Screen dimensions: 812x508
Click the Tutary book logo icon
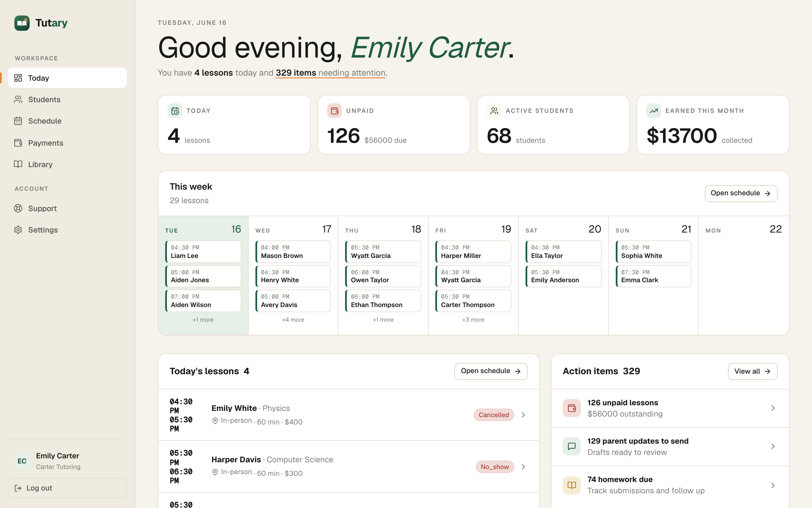point(22,23)
